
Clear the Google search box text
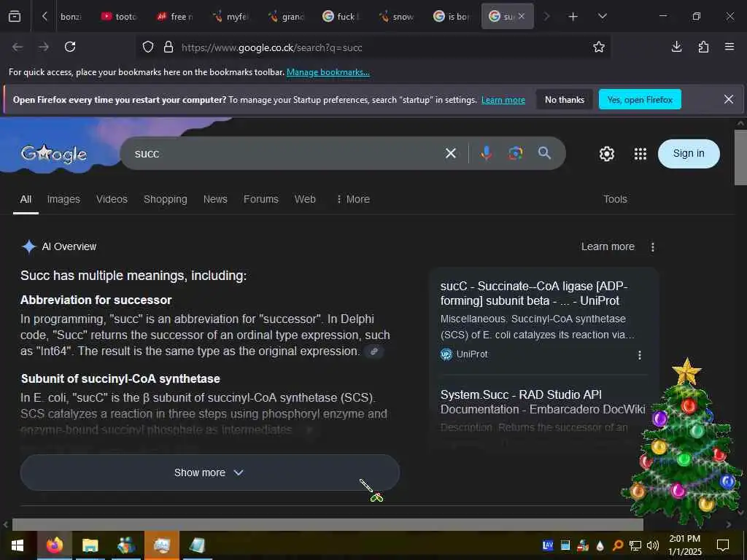tap(450, 153)
